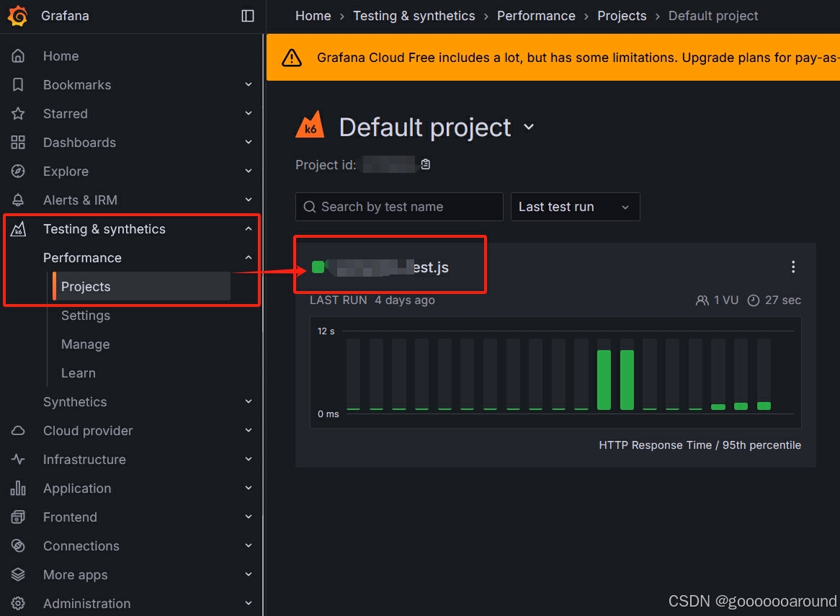Click the Explore compass icon
Viewport: 840px width, 616px height.
coord(18,171)
